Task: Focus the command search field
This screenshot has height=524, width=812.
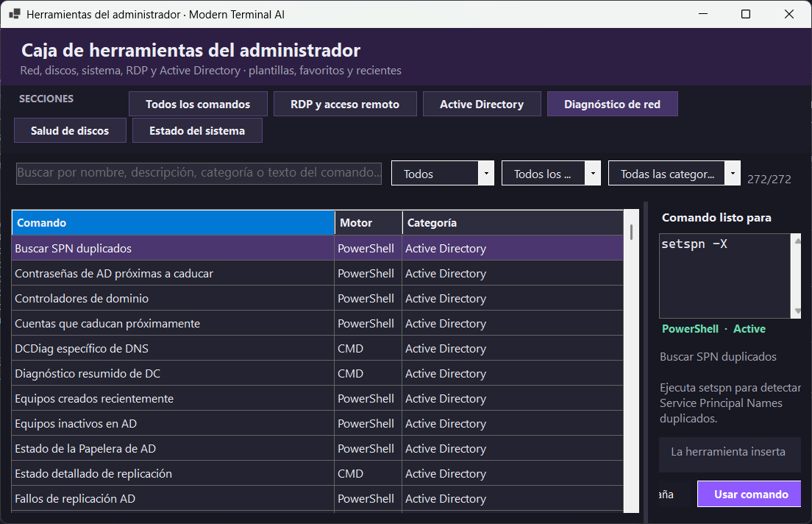Action: pos(199,173)
